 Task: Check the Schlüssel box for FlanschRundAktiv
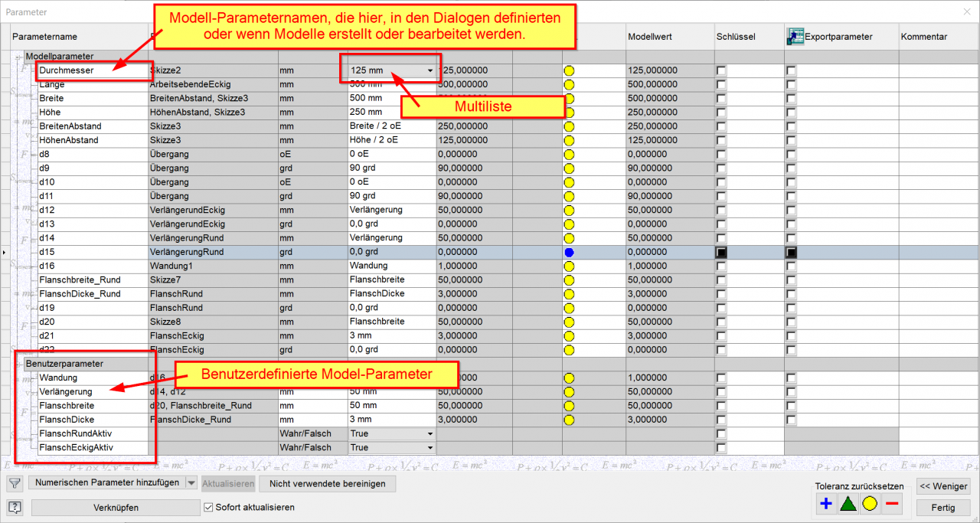(x=721, y=433)
